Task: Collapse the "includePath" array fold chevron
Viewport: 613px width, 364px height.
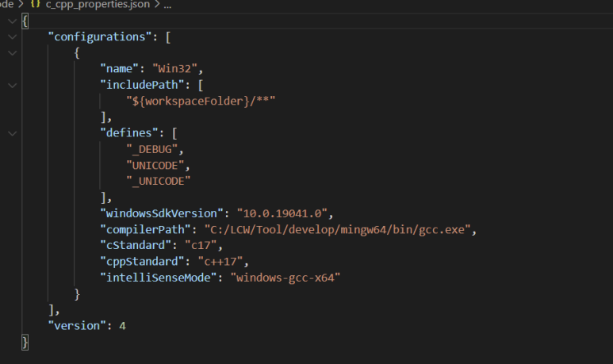Action: 13,85
